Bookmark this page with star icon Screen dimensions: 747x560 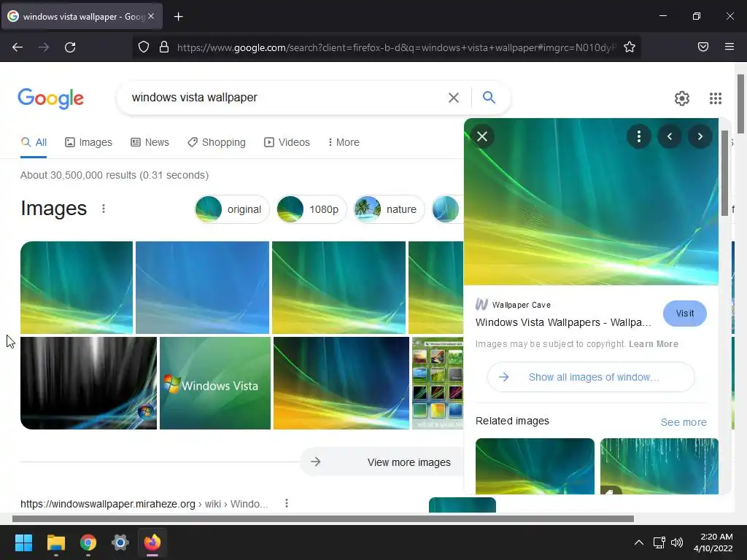tap(630, 47)
